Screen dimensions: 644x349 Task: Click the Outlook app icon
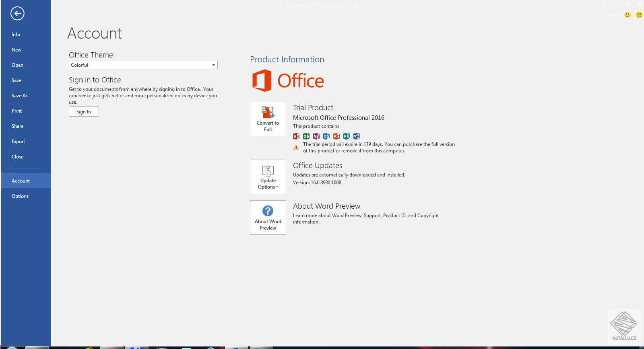(x=326, y=136)
